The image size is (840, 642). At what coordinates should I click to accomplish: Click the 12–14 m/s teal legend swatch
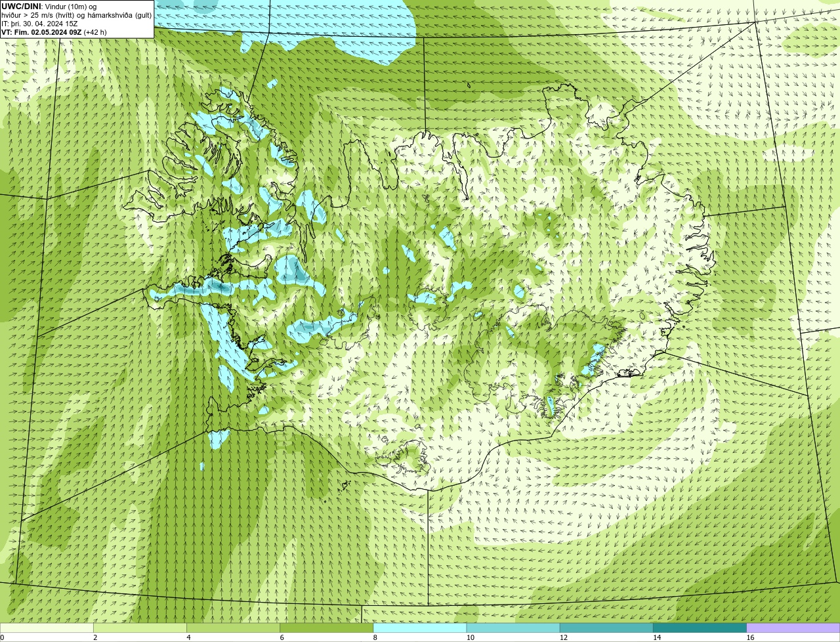pos(606,628)
